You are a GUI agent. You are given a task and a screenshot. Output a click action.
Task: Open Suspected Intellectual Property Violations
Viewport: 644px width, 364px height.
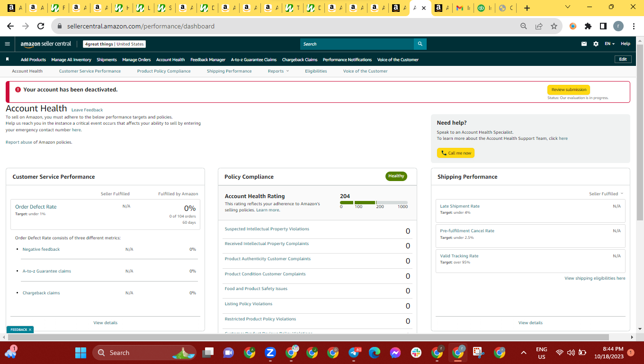click(x=267, y=229)
